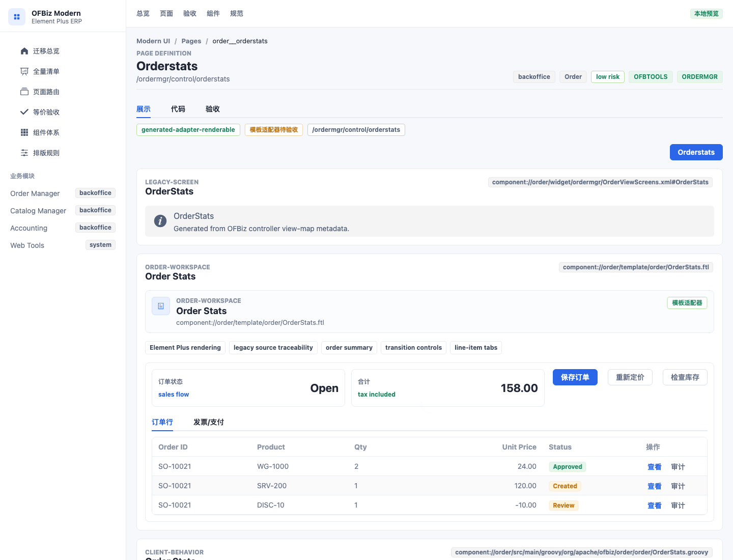Click 查看 for product SRV-200
This screenshot has height=560, width=733.
point(655,486)
